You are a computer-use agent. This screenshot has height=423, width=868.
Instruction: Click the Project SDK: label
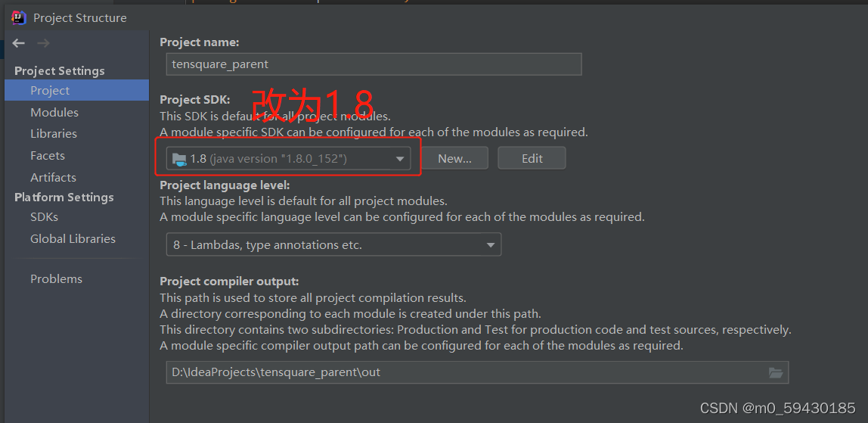point(195,100)
